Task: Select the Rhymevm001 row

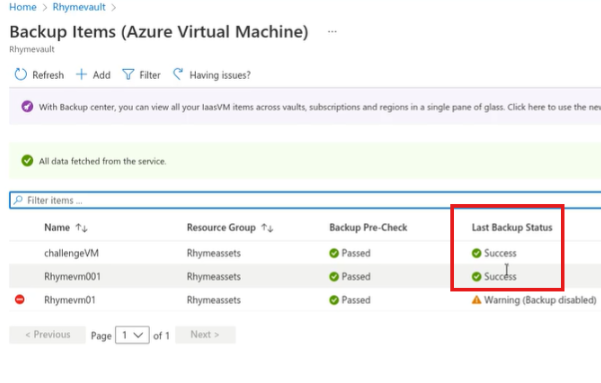Action: tap(305, 276)
